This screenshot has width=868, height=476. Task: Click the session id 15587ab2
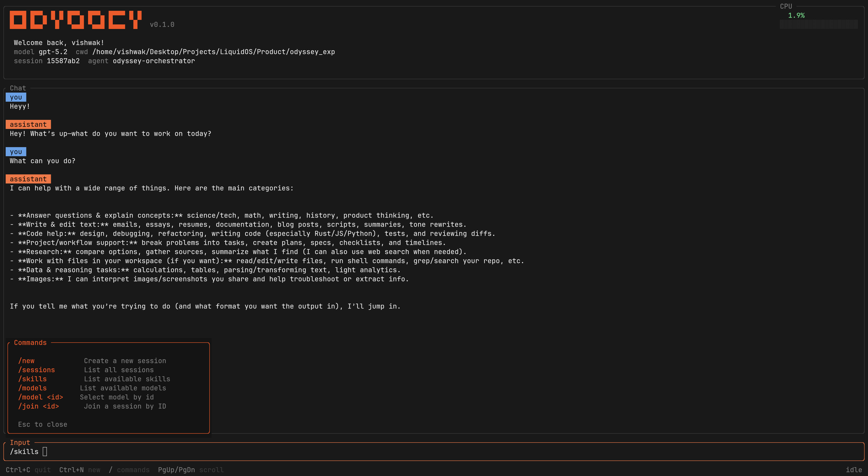63,61
